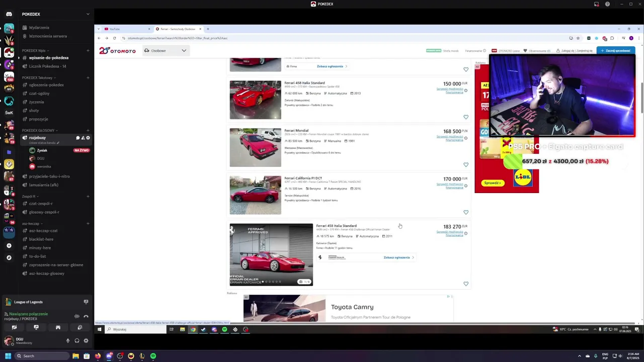Open chat for the rozjebusy voice channel
The height and width of the screenshot is (362, 644).
point(78,138)
